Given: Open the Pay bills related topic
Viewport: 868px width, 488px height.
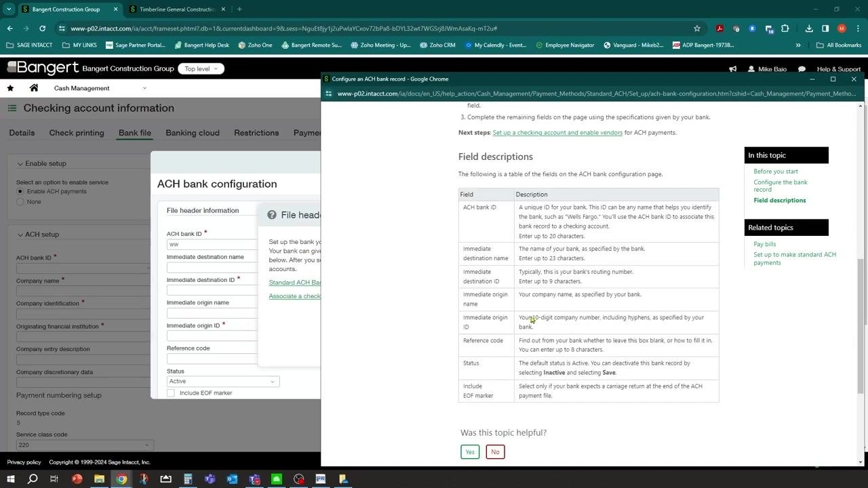Looking at the screenshot, I should click(765, 244).
